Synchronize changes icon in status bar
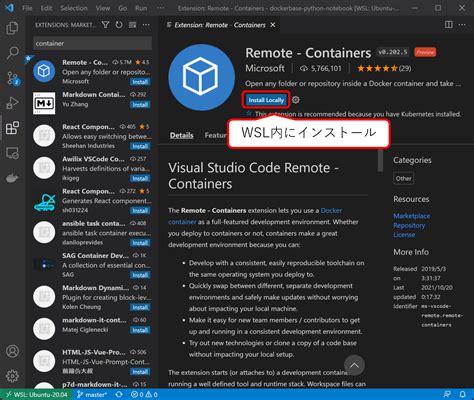Image resolution: width=474 pixels, height=400 pixels. pyautogui.click(x=119, y=395)
